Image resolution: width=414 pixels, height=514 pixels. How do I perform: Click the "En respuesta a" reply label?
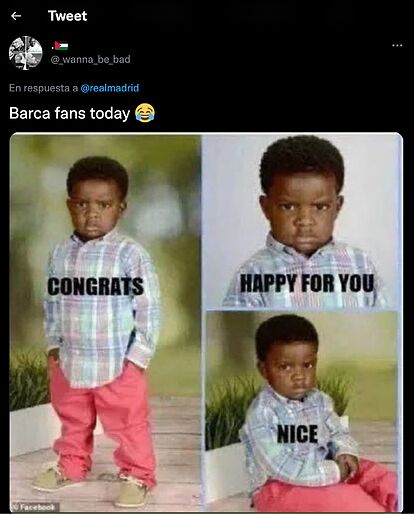pos(44,88)
